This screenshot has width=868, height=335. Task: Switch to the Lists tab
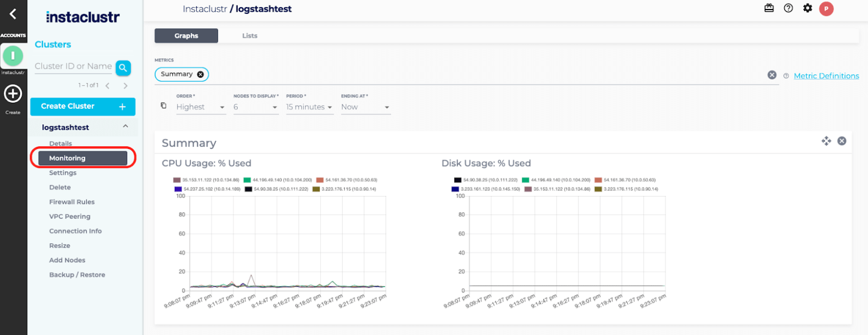pyautogui.click(x=249, y=35)
